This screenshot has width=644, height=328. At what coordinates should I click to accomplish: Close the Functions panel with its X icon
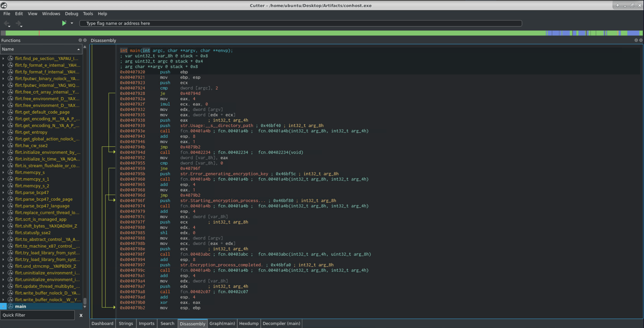pyautogui.click(x=85, y=40)
